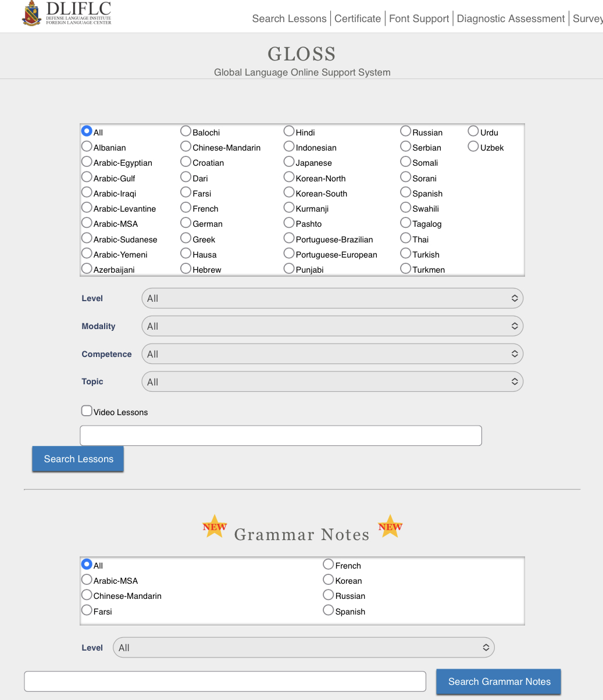Image resolution: width=603 pixels, height=700 pixels.
Task: Select the German radio button
Action: click(185, 223)
